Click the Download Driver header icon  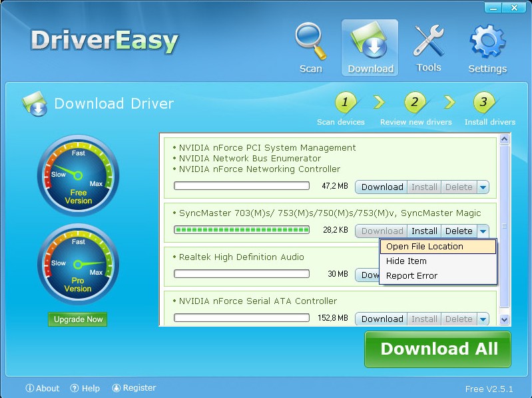35,103
